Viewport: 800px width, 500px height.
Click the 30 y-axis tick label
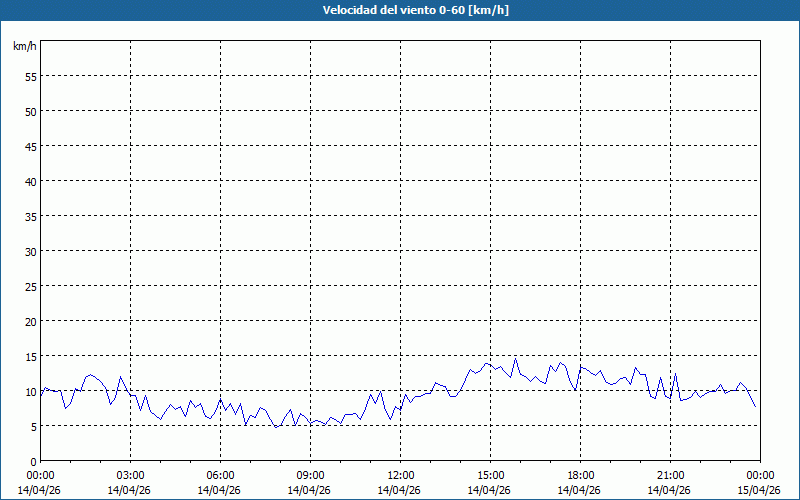point(30,251)
